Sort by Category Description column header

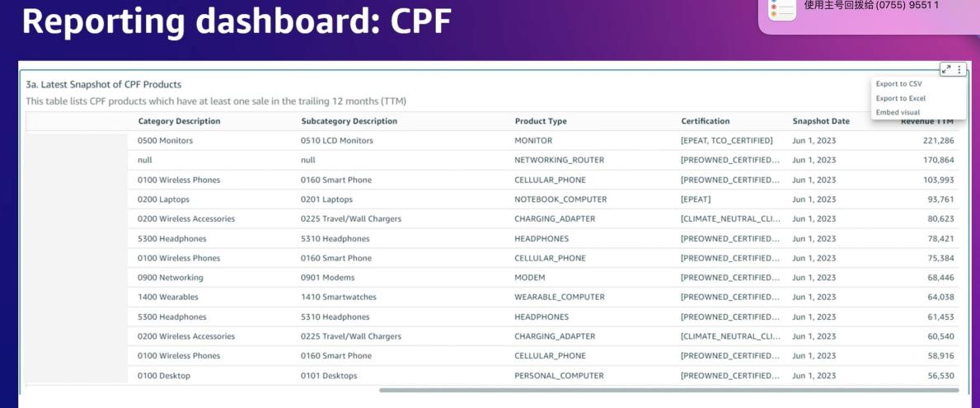pos(180,121)
